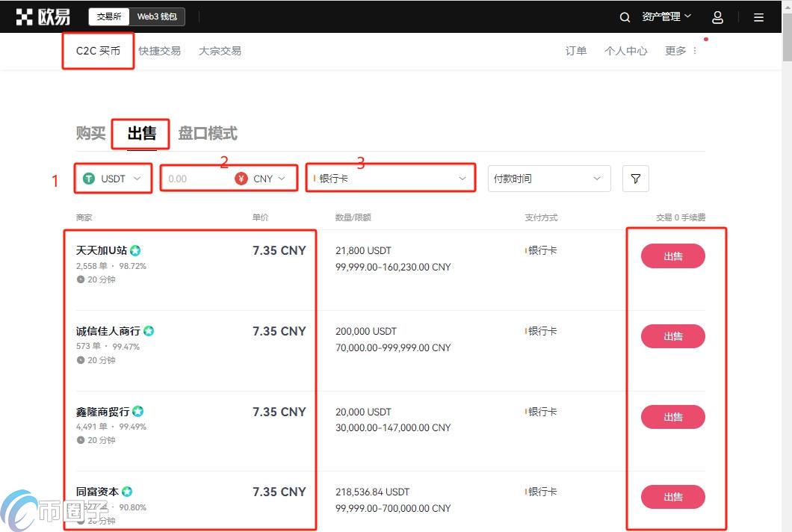Expand the USDT crypto dropdown

coord(112,179)
